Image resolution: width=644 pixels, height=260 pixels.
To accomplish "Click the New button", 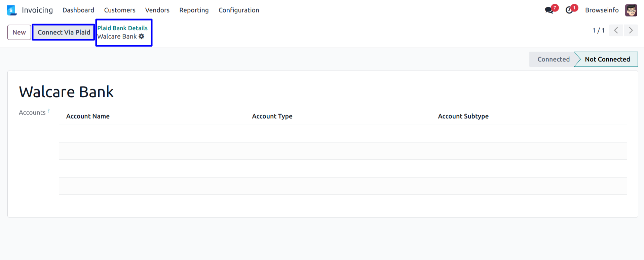I will tap(19, 32).
